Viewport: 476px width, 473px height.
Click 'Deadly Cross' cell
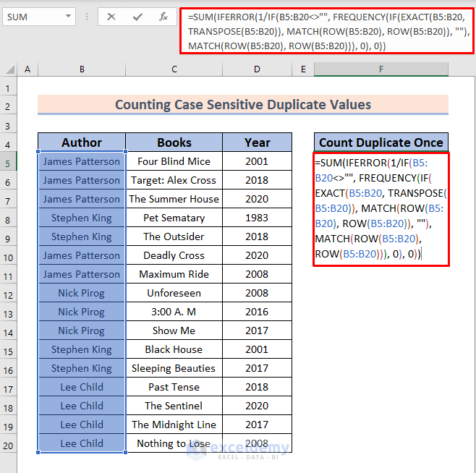[174, 255]
